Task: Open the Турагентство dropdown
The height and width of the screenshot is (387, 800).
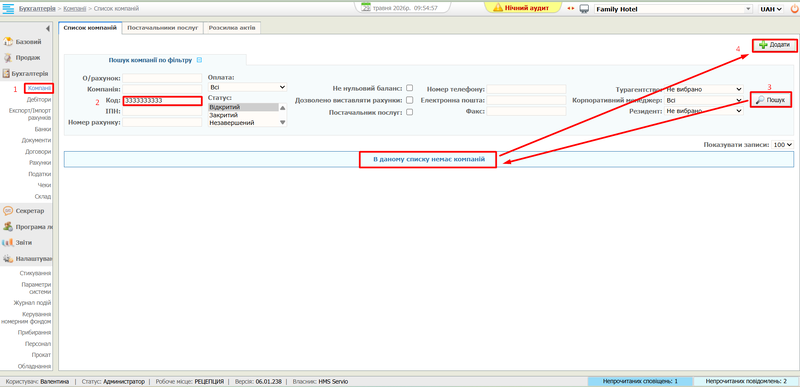Action: tap(704, 89)
